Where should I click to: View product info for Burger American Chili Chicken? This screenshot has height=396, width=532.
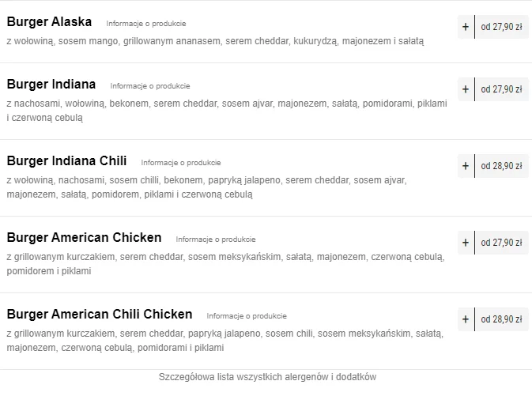pos(247,316)
